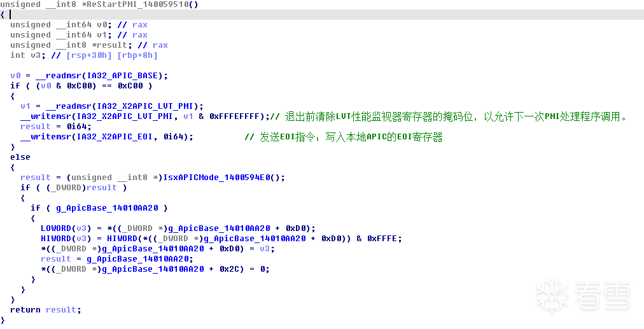Select the 0xFFFEFFFF mask value
Image resolution: width=644 pixels, height=329 pixels.
click(234, 116)
